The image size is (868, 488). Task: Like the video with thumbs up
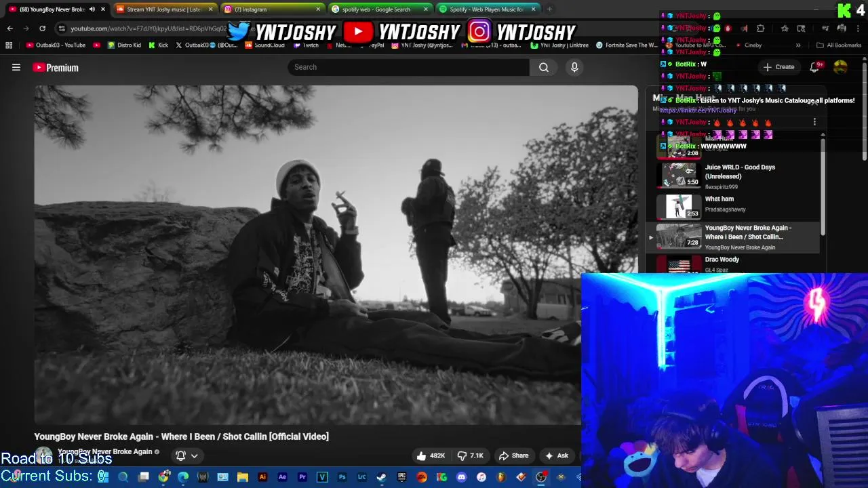(x=431, y=455)
